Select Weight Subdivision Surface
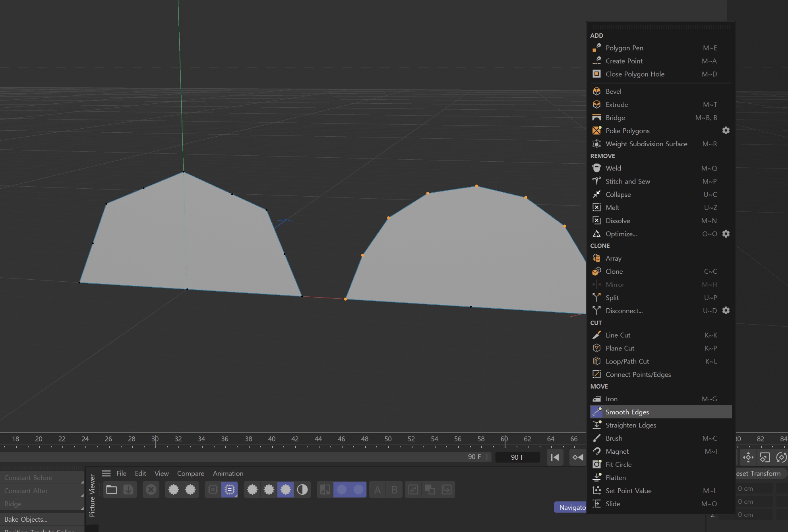The image size is (788, 532). click(x=661, y=144)
